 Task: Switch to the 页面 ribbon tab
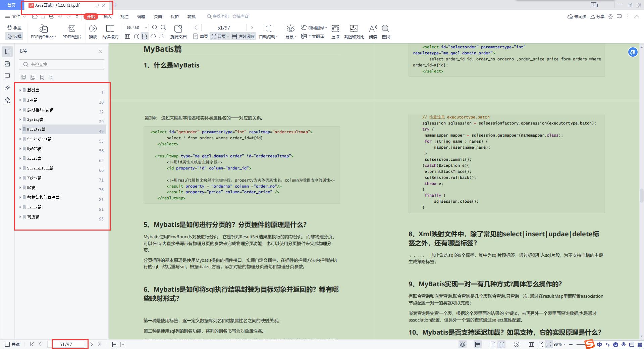click(x=158, y=16)
